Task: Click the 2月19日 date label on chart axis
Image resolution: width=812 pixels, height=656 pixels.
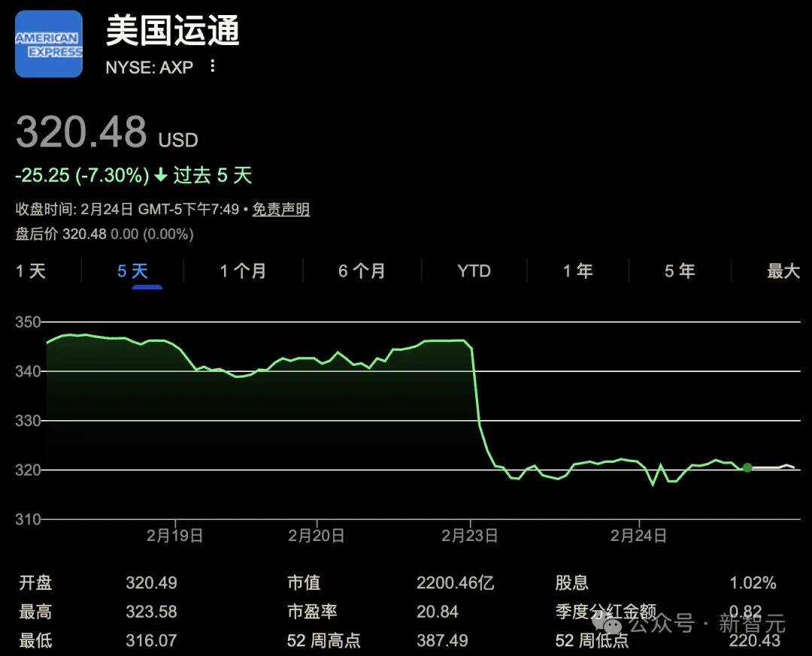Action: pyautogui.click(x=174, y=536)
